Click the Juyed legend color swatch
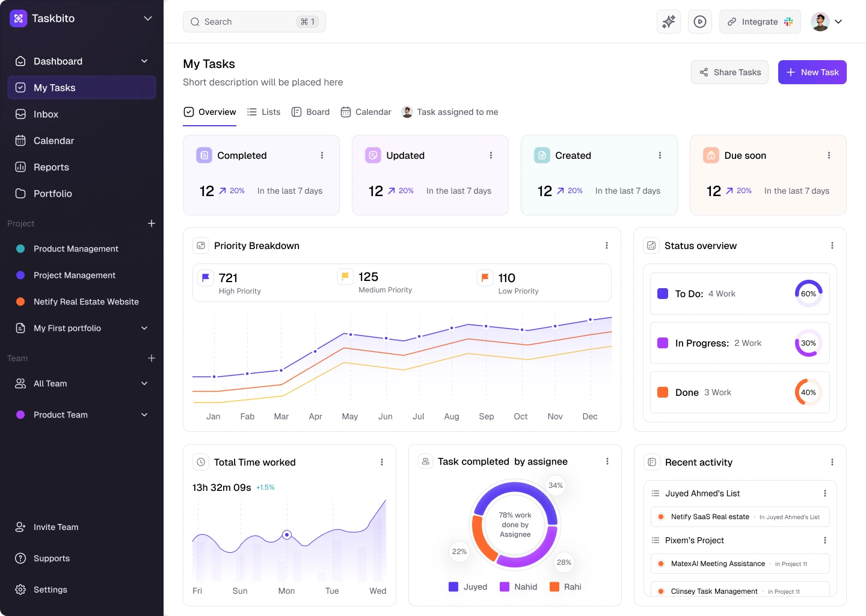The width and height of the screenshot is (866, 616). 453,587
